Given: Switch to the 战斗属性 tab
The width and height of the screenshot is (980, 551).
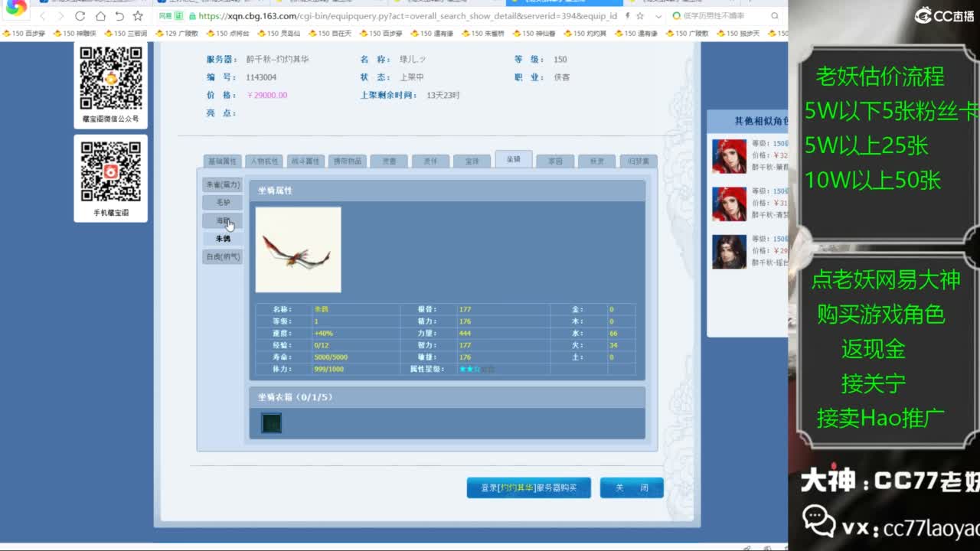Looking at the screenshot, I should point(305,161).
